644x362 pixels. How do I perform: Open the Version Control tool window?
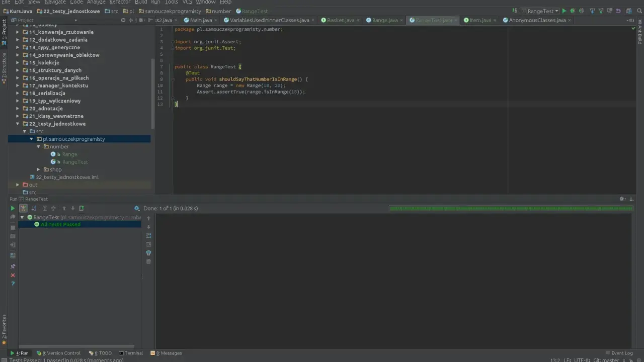pos(58,353)
